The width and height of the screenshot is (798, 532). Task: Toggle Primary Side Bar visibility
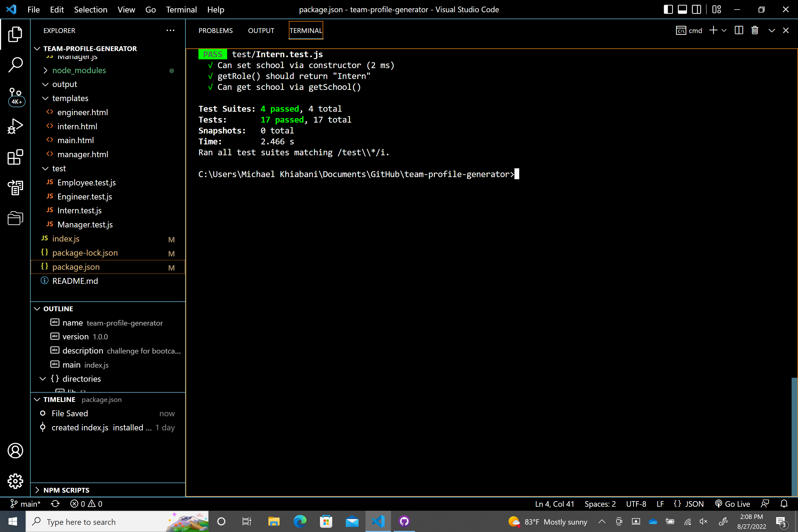pyautogui.click(x=668, y=10)
